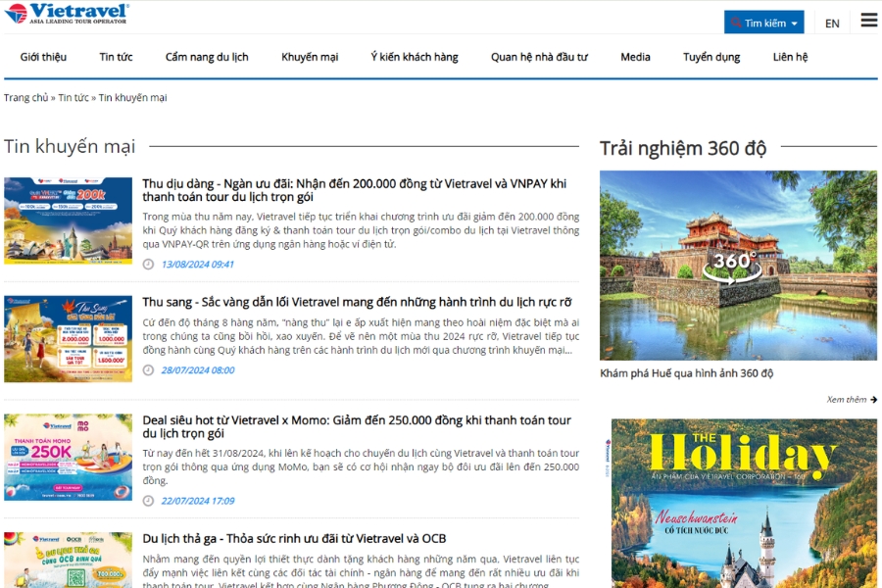882x588 pixels.
Task: Open Cẩm nang du lịch menu
Action: [207, 57]
